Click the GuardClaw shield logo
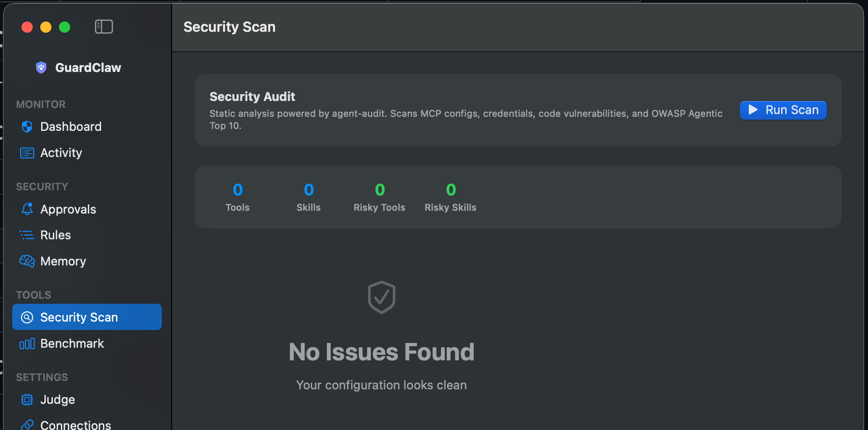This screenshot has height=430, width=868. point(41,67)
